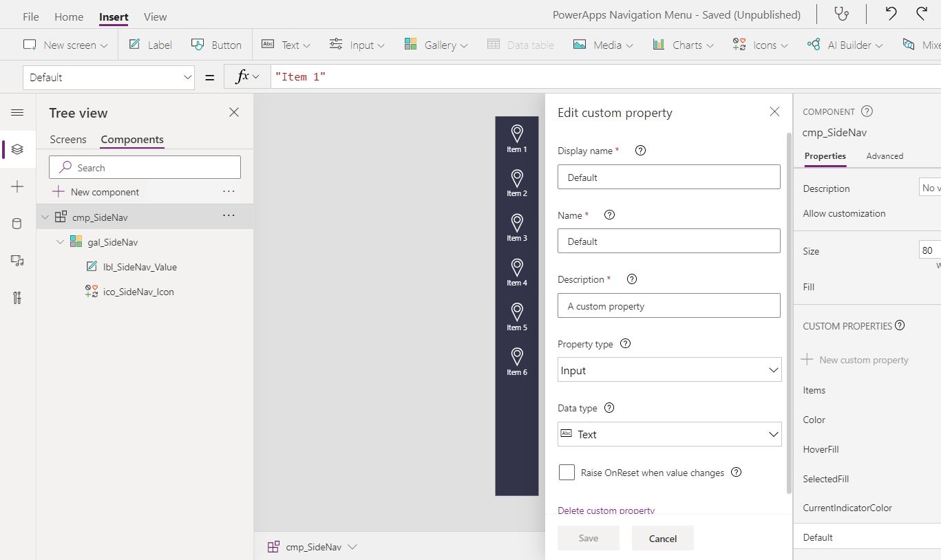Click the help icon beside Display name
This screenshot has width=941, height=560.
[640, 150]
